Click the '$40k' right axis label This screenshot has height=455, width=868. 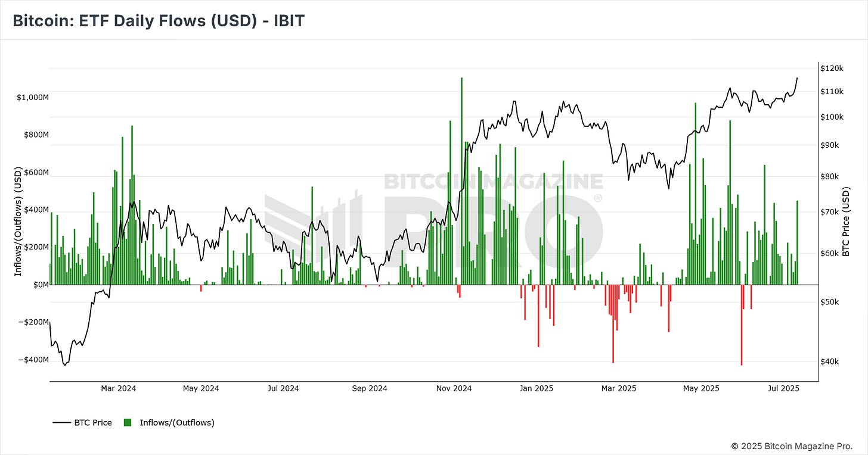tap(830, 361)
